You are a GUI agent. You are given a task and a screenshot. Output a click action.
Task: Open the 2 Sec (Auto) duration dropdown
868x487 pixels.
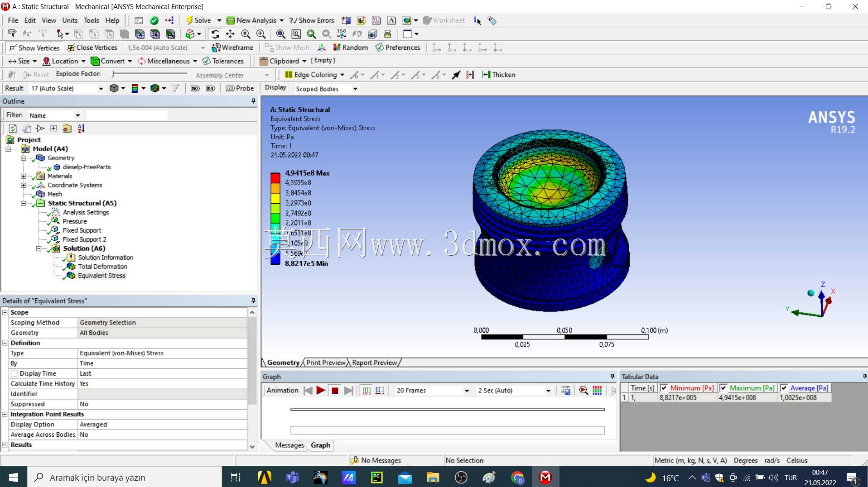[x=548, y=391]
